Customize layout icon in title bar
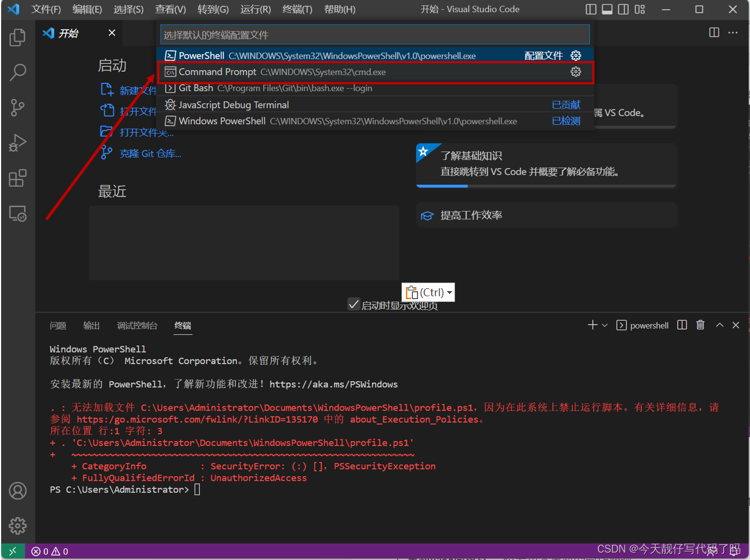750x560 pixels. [640, 9]
